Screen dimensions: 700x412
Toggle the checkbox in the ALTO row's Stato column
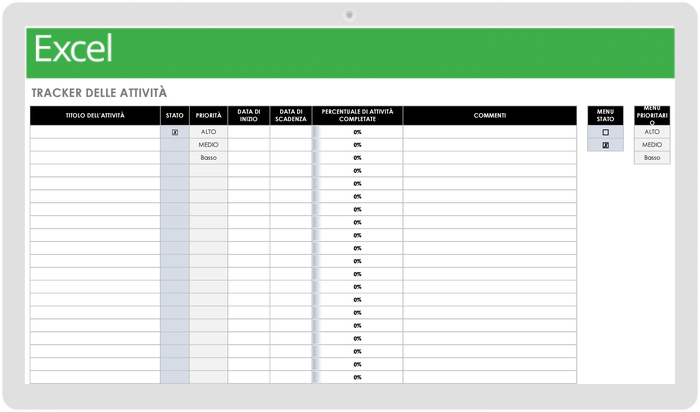(x=175, y=132)
